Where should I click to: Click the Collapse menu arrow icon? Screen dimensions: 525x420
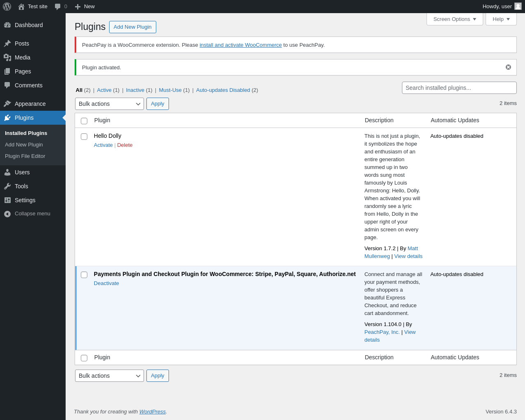[7, 214]
